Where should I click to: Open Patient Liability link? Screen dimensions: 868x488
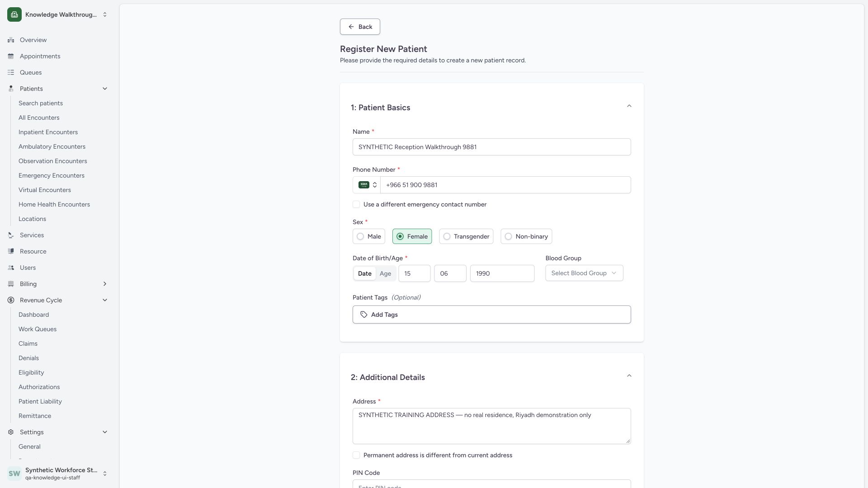point(40,401)
